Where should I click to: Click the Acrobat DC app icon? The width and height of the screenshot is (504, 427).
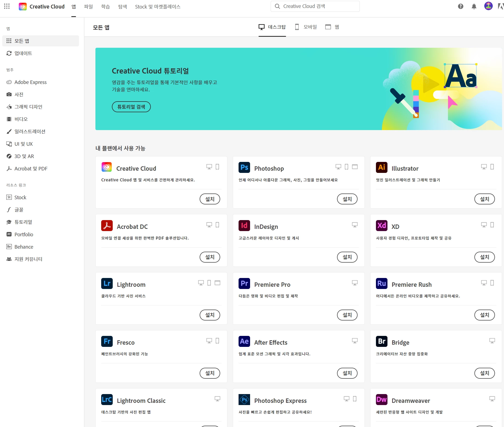click(x=107, y=226)
